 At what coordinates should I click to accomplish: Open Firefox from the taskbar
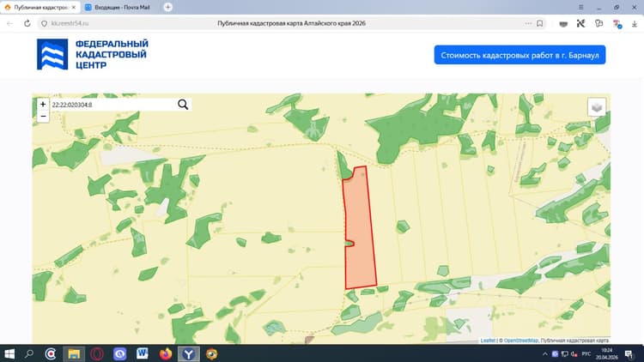166,353
